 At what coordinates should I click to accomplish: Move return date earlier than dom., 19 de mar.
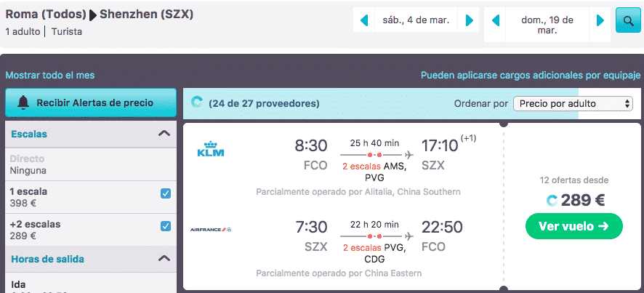coord(495,20)
